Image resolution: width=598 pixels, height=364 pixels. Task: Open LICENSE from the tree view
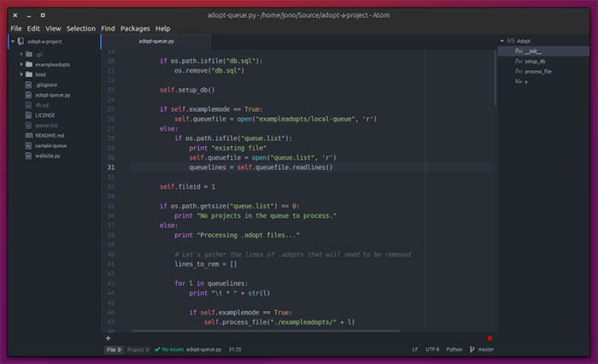pyautogui.click(x=45, y=114)
